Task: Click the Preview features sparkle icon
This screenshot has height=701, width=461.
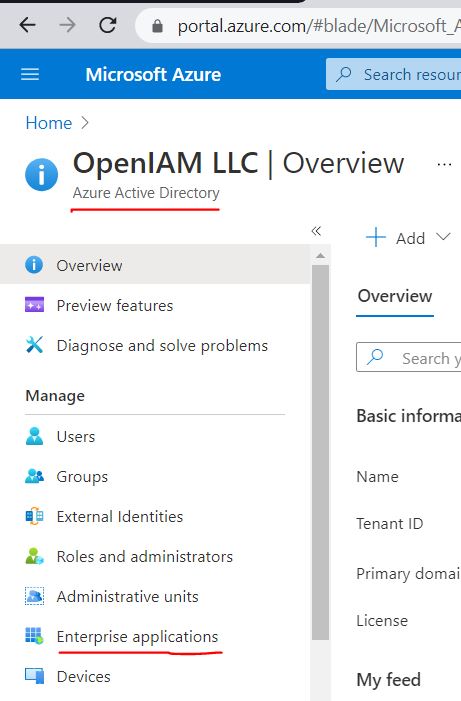Action: click(x=34, y=304)
